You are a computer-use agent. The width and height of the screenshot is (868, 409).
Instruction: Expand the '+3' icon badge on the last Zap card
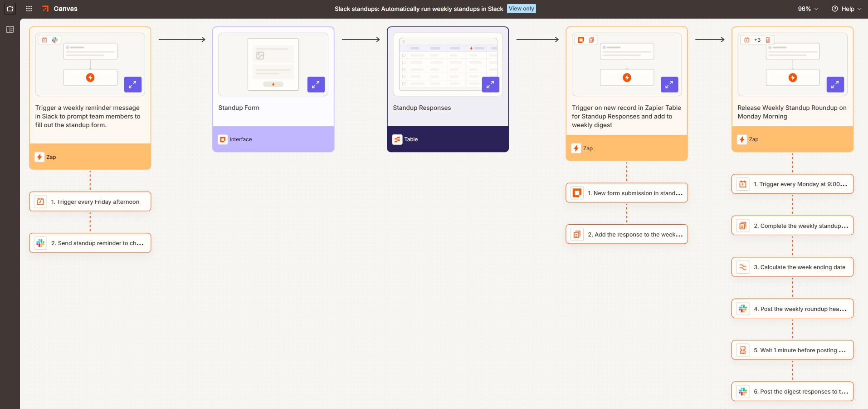(x=757, y=39)
